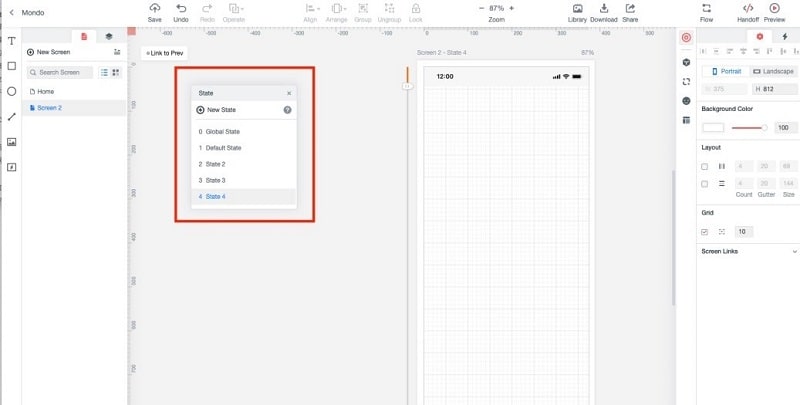Screen dimensions: 800x405
Task: Click the grid size field showing 10
Action: 744,232
